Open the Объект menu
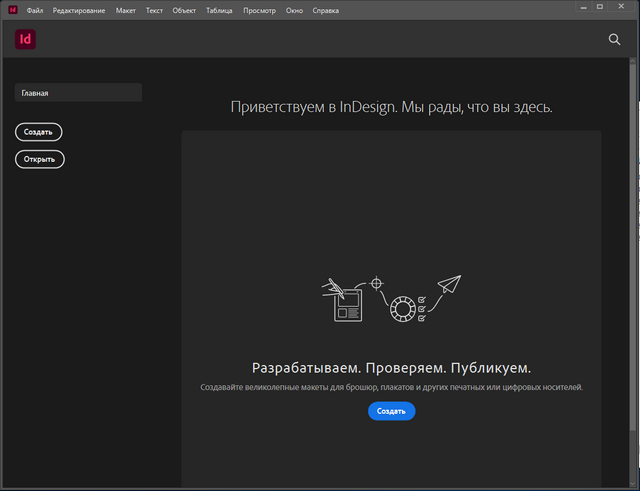640x491 pixels. (x=184, y=11)
